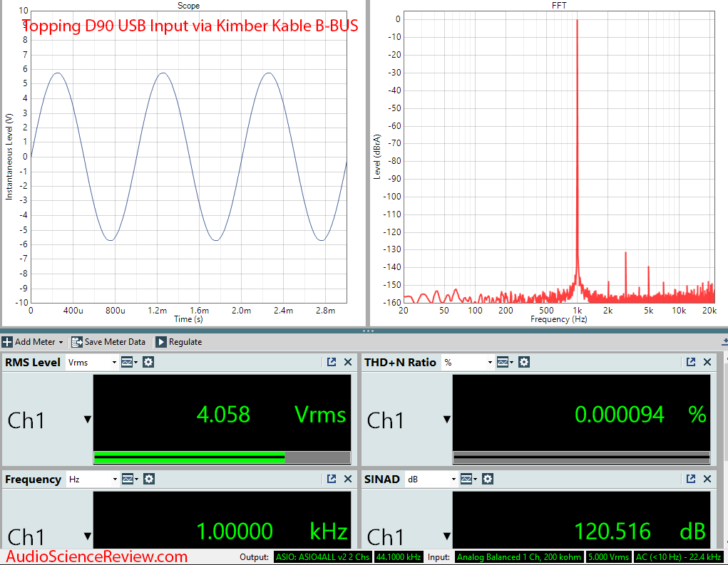This screenshot has height=565, width=728.
Task: Click the 4.058 Vrms reading
Action: coord(271,414)
